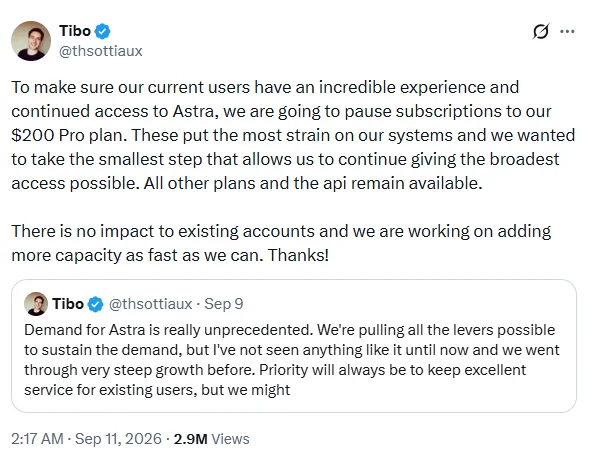Select the main tweet text about $200 Pro plan
This screenshot has width=593, height=453.
click(293, 135)
